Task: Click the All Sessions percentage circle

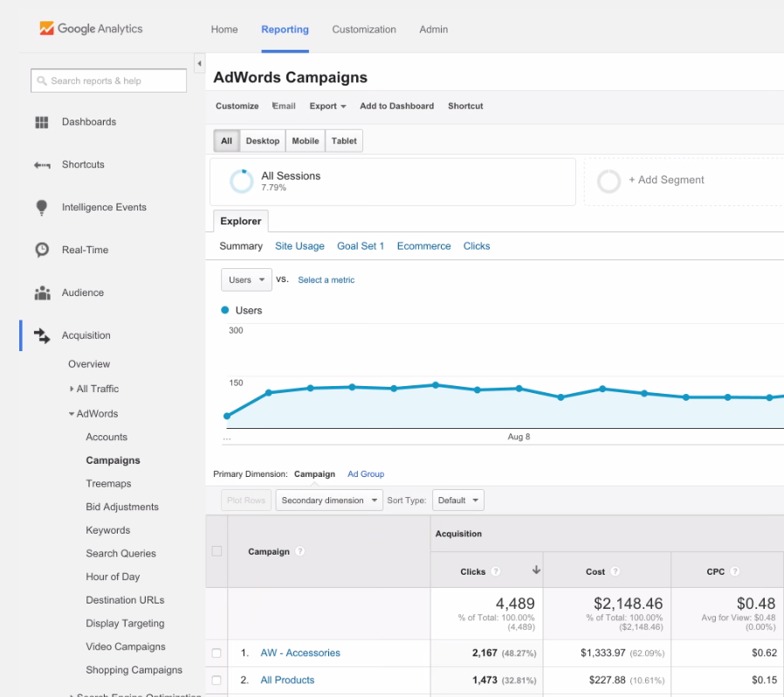Action: click(x=242, y=181)
